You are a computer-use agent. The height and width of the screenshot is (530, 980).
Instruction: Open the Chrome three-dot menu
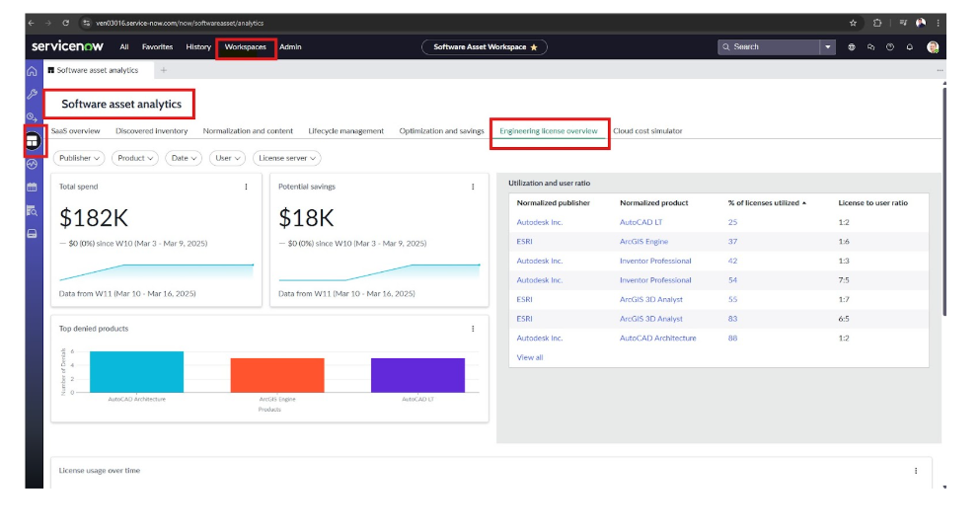coord(939,23)
